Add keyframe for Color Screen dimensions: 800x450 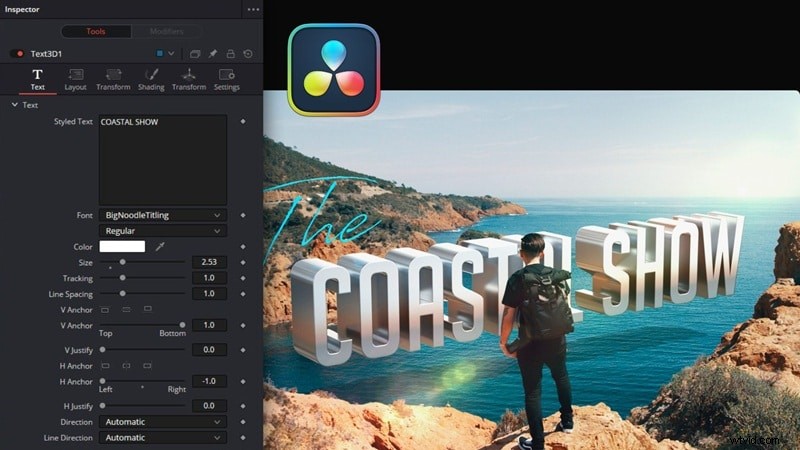(x=243, y=247)
